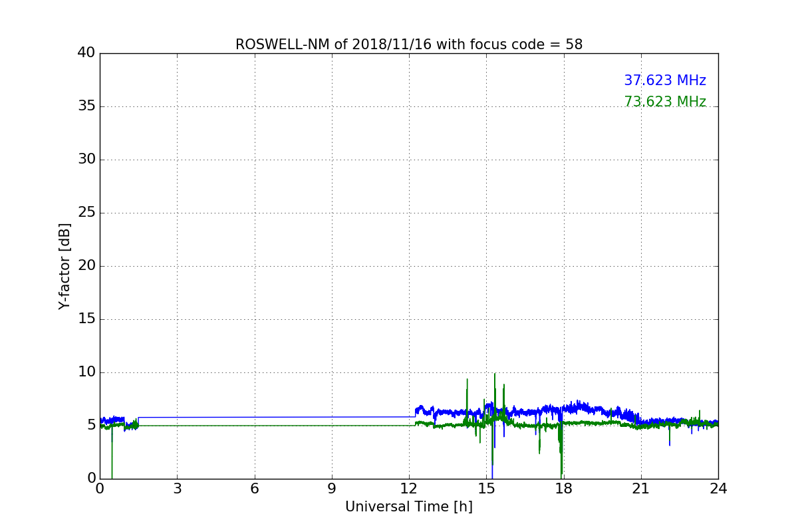Click x-axis tick label '12'
The image size is (798, 532).
(409, 488)
